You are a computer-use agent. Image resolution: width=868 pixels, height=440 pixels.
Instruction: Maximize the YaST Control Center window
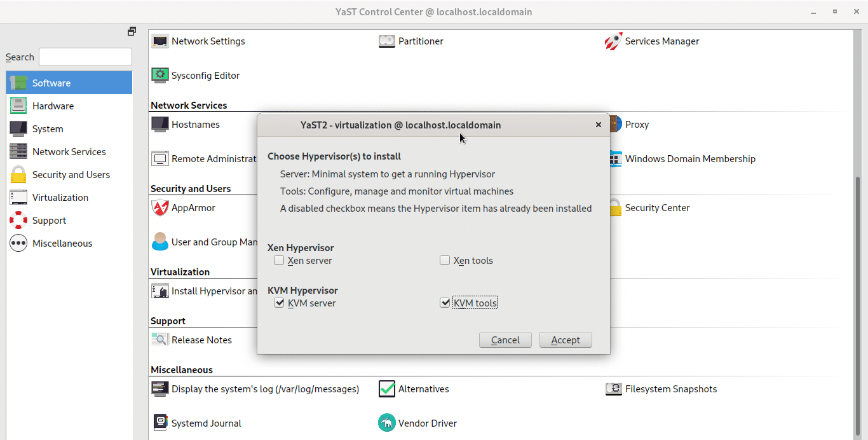835,12
